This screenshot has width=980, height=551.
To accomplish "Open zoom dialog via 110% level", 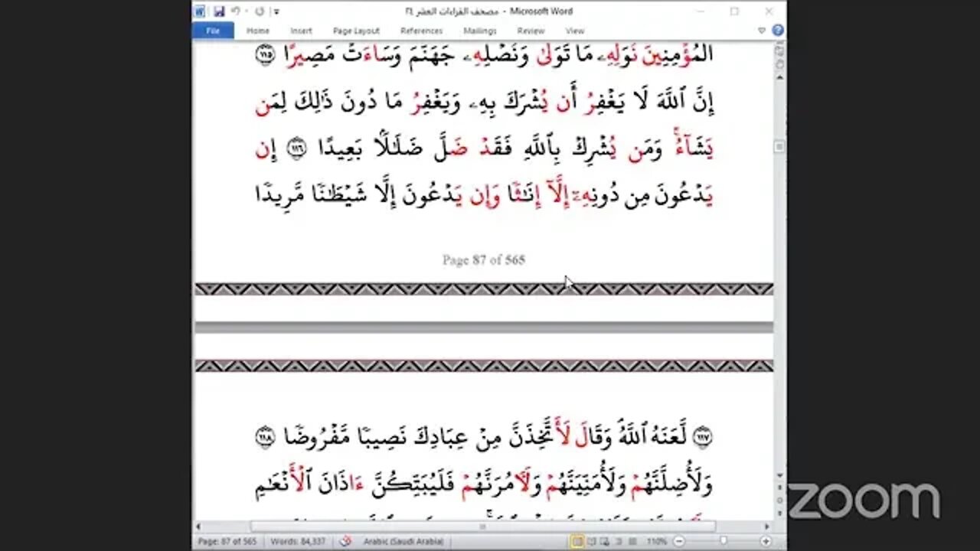I will pyautogui.click(x=655, y=542).
